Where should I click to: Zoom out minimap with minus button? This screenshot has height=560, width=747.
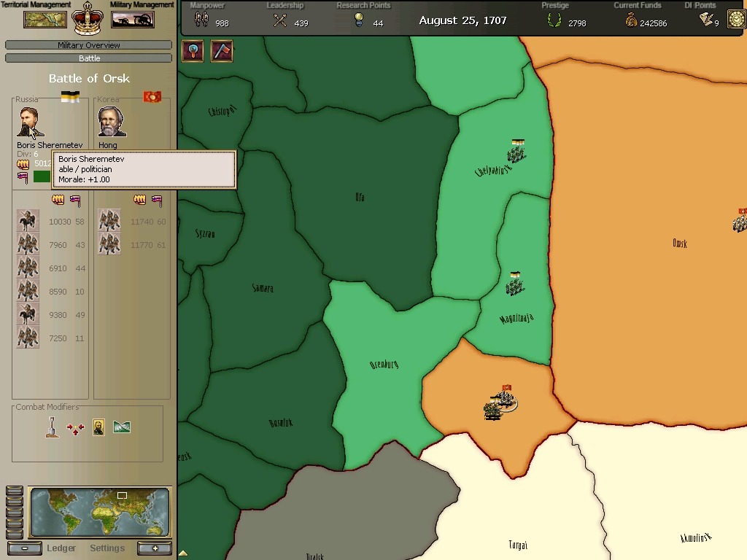click(x=24, y=548)
